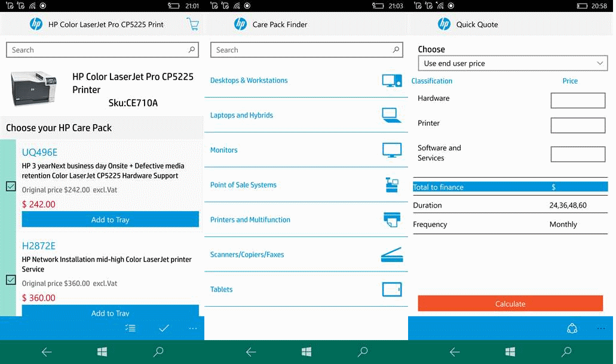Screen dimensions: 616x364
Task: Open the Use end user price dropdown
Action: pyautogui.click(x=512, y=63)
